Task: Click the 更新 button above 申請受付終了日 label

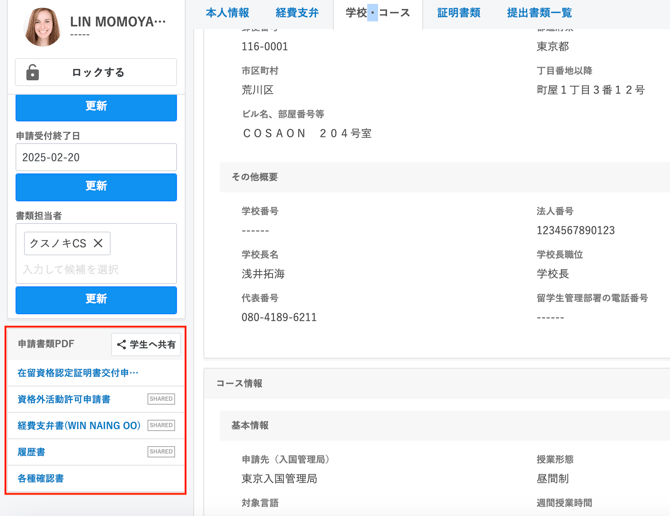Action: point(96,106)
